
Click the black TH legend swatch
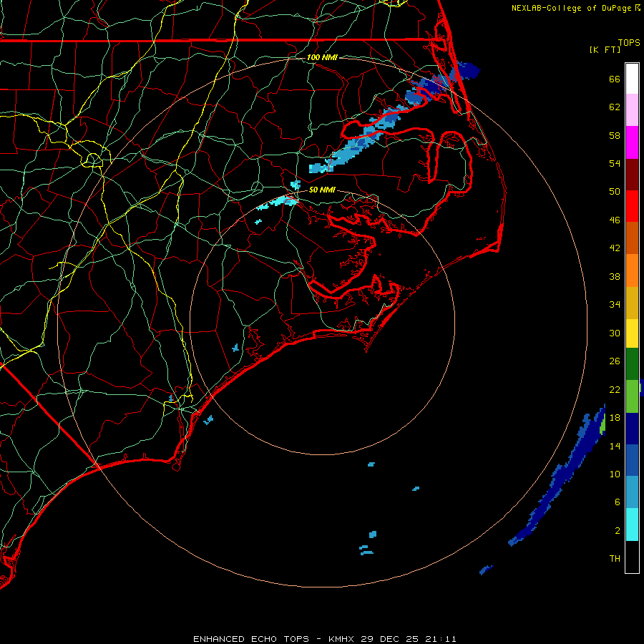pos(632,557)
